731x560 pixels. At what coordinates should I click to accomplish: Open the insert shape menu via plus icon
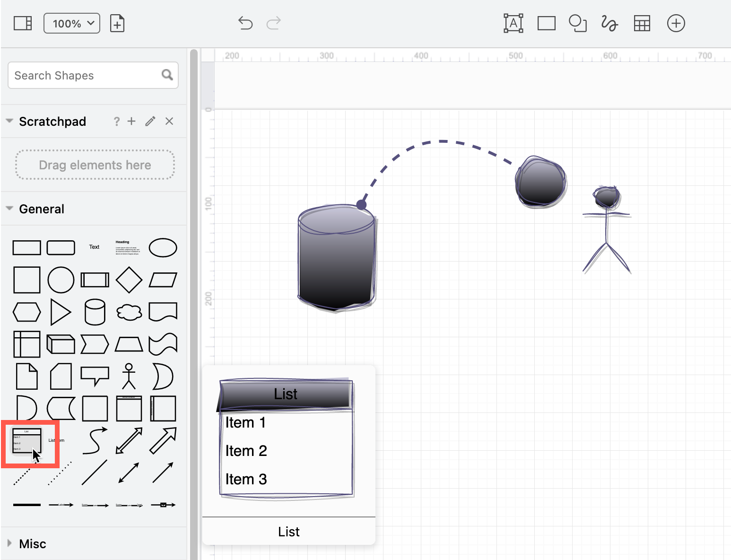click(676, 23)
